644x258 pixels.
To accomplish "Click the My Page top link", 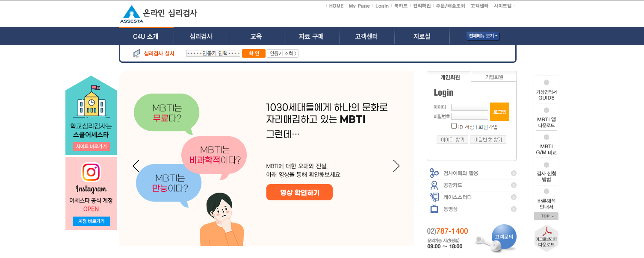I will (x=359, y=6).
